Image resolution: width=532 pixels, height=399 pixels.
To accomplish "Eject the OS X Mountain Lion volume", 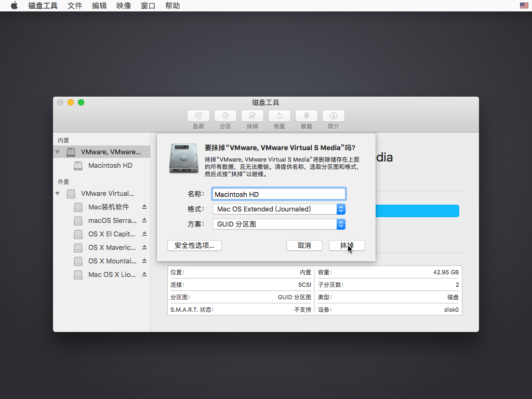I will point(144,261).
